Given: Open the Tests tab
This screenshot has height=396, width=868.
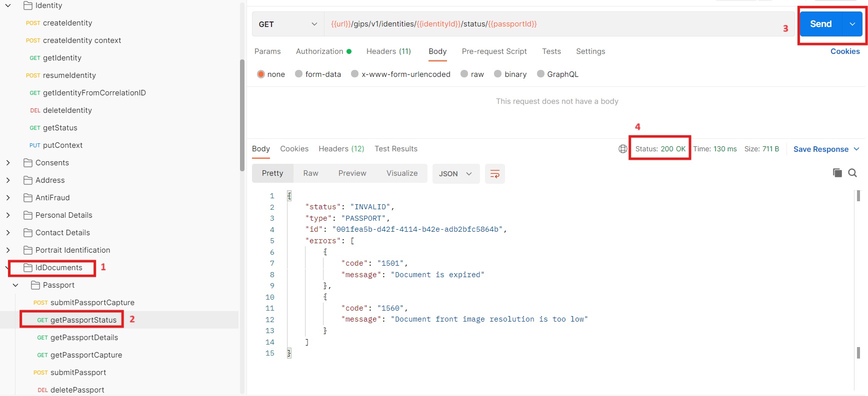Looking at the screenshot, I should (x=551, y=51).
